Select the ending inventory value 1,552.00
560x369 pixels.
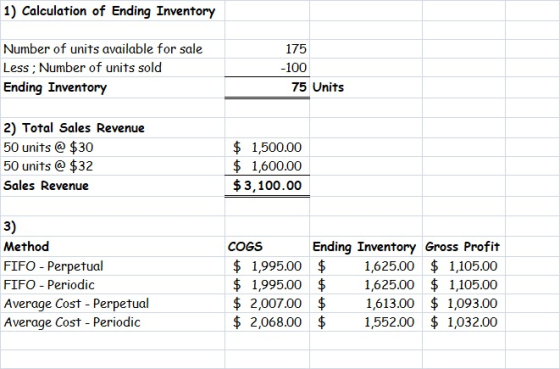(366, 322)
